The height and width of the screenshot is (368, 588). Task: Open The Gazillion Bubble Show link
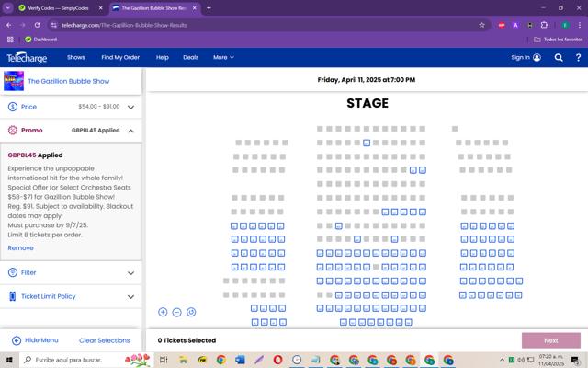pyautogui.click(x=69, y=81)
